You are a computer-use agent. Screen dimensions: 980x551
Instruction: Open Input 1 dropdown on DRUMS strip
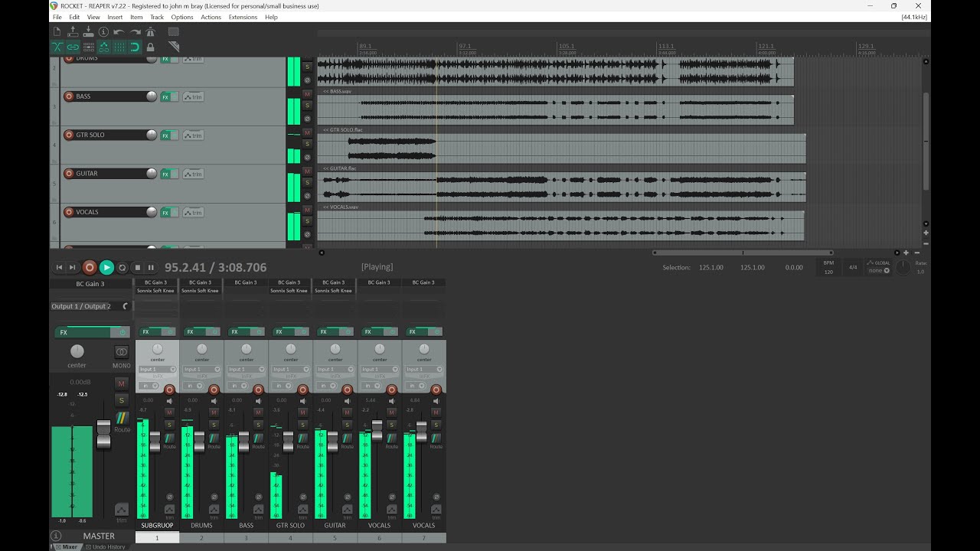click(202, 370)
